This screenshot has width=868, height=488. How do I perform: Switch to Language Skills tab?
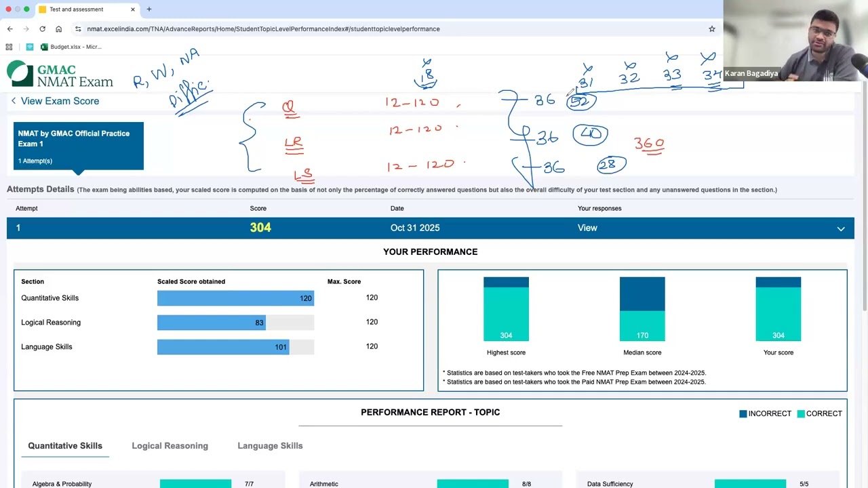pyautogui.click(x=270, y=446)
